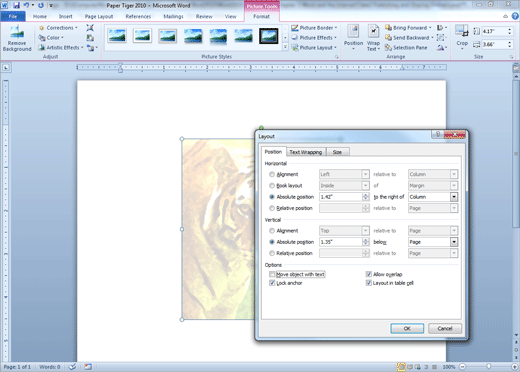This screenshot has width=520, height=372.
Task: Click Bring Forward in Arrange group
Action: (x=408, y=28)
